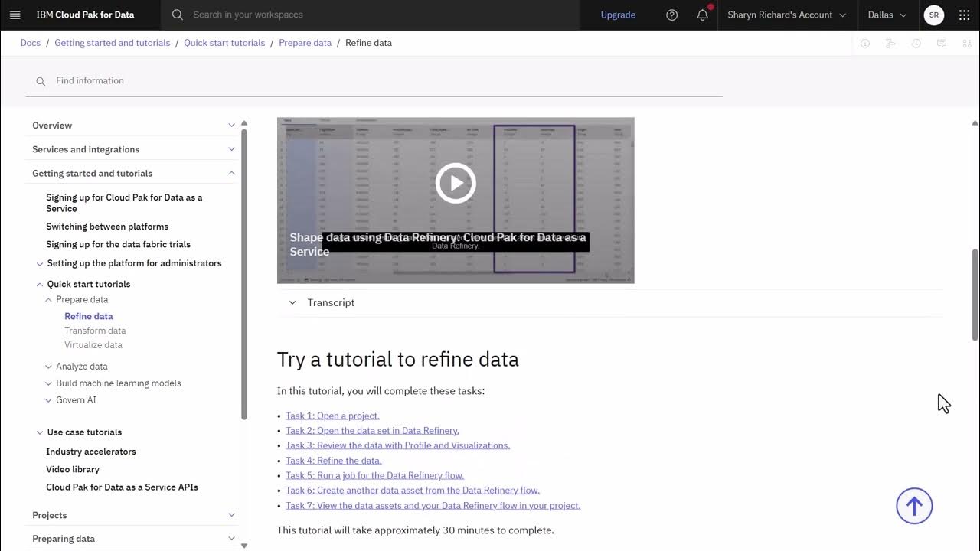
Task: Open the app switcher grid icon
Action: pos(965,15)
